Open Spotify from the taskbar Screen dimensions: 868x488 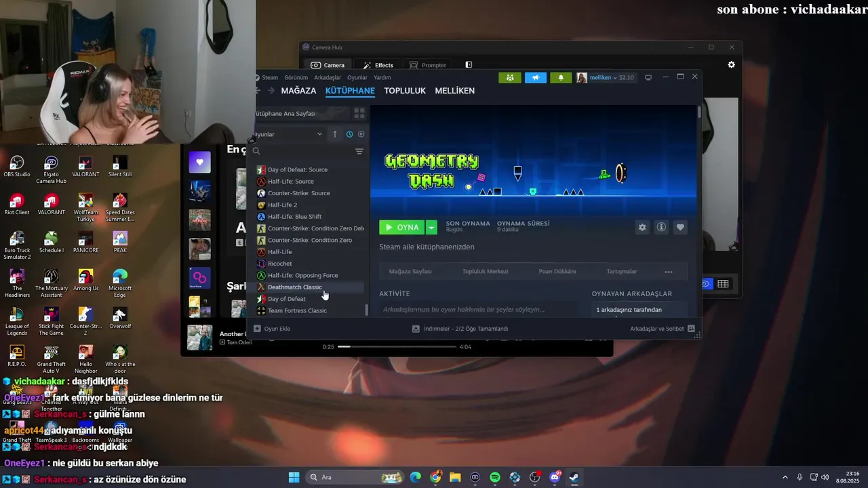point(495,477)
